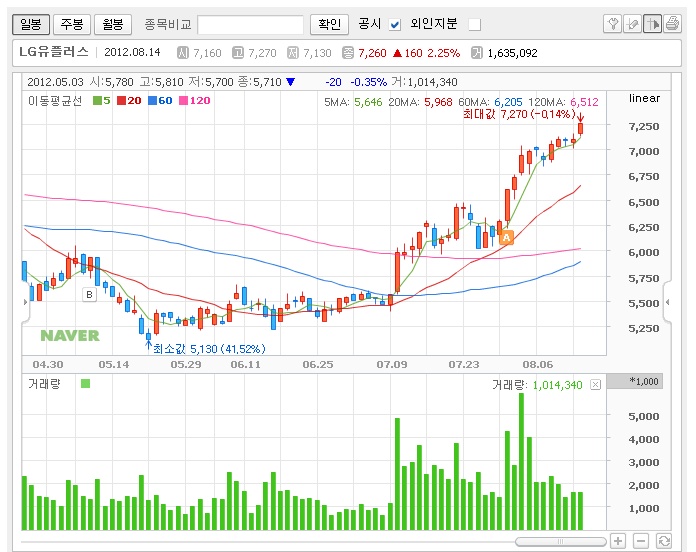Click the 최소값 5,130 label
The height and width of the screenshot is (552, 696).
[209, 349]
